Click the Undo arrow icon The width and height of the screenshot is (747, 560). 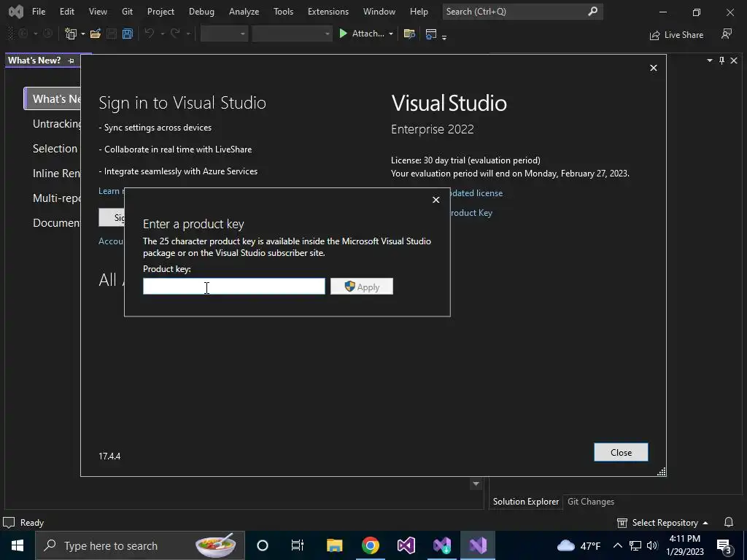coord(149,34)
